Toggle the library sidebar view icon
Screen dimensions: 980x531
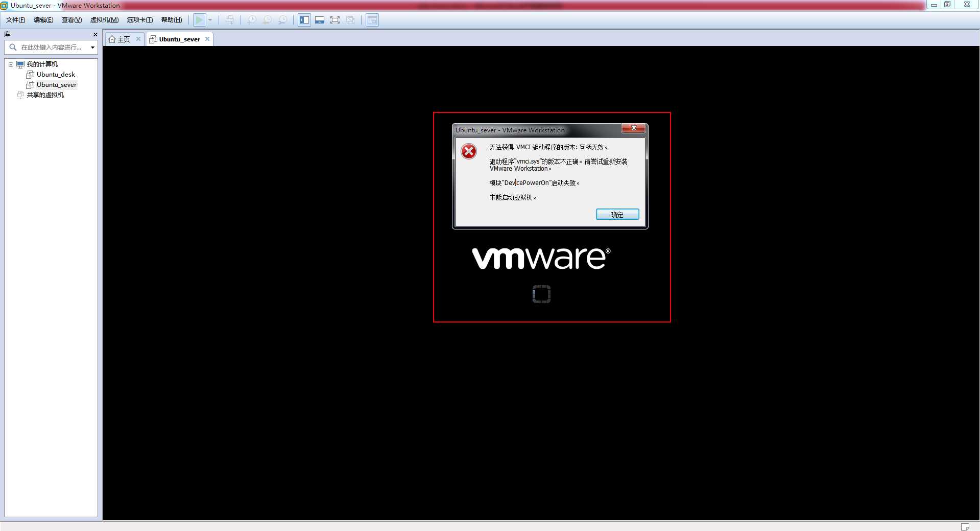pos(304,20)
